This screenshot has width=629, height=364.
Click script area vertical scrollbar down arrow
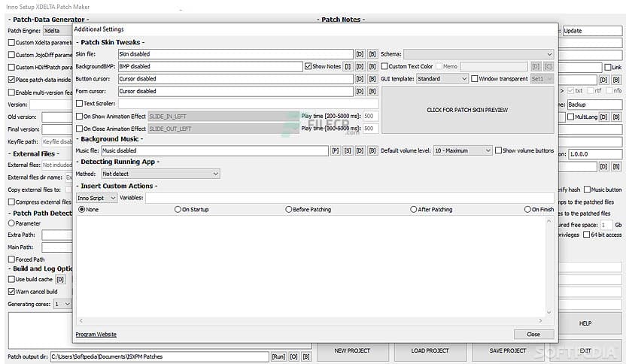point(548,312)
